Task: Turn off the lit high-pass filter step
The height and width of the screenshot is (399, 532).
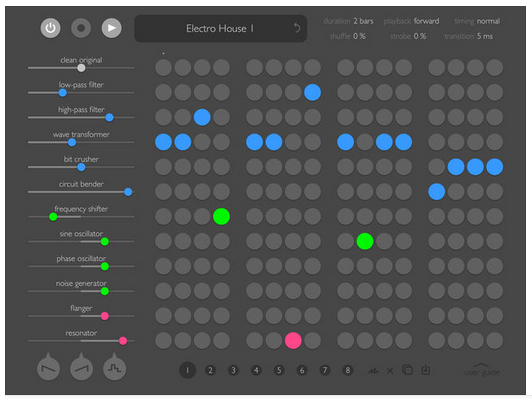Action: click(x=202, y=117)
